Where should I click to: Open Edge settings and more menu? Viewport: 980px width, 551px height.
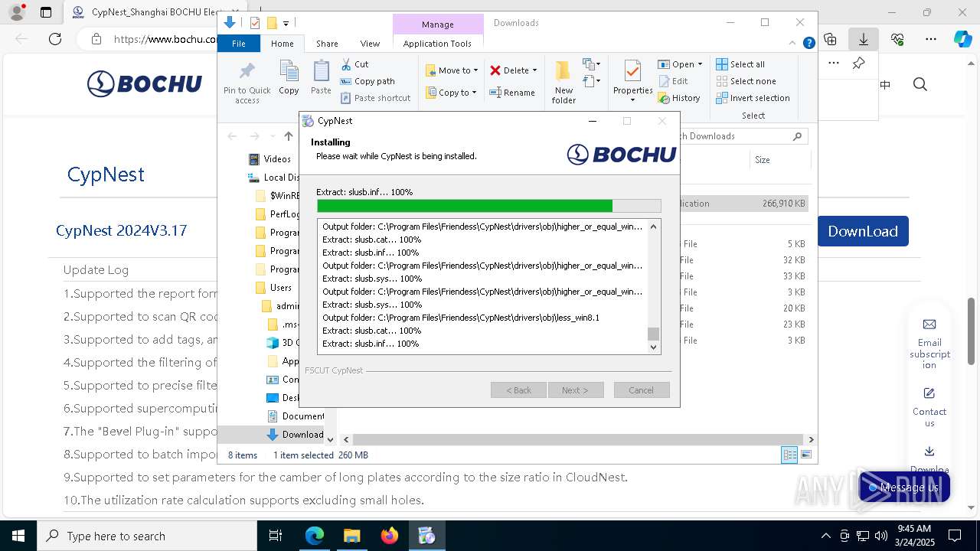(x=931, y=39)
